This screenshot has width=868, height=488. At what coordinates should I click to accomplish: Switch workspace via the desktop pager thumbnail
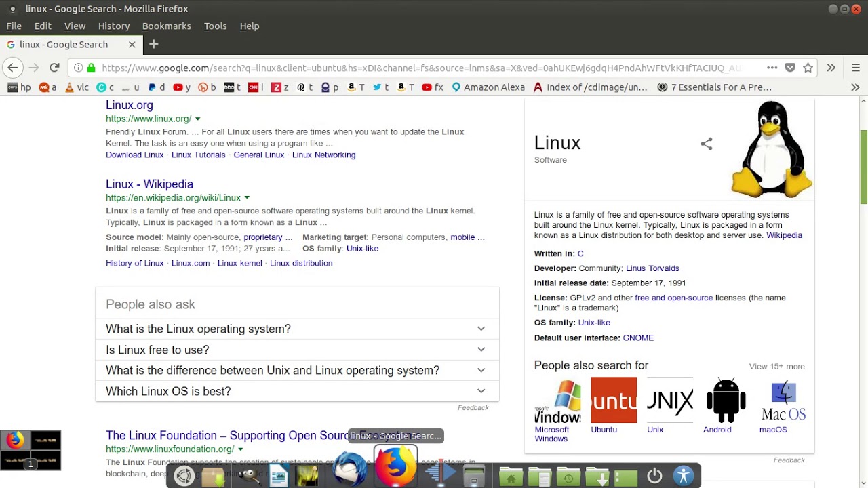(31, 450)
